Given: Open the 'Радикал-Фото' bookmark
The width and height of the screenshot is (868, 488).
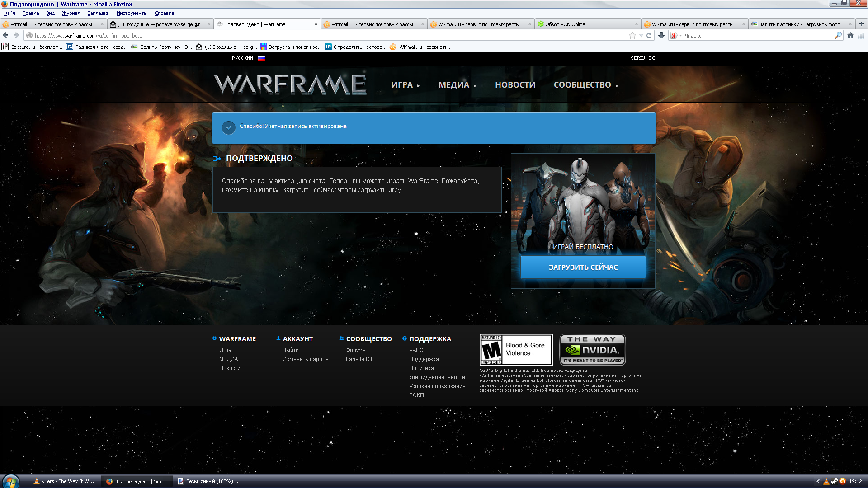Looking at the screenshot, I should point(97,47).
